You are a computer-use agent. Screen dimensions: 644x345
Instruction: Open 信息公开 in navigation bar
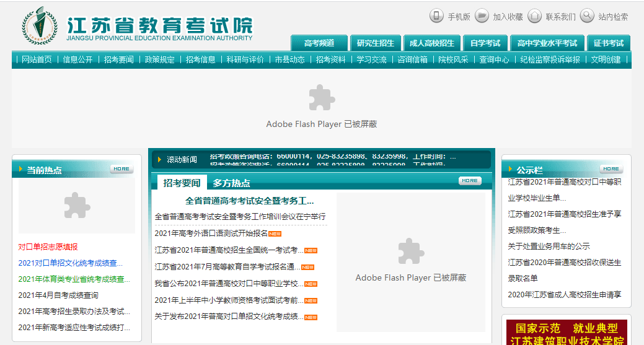point(77,59)
